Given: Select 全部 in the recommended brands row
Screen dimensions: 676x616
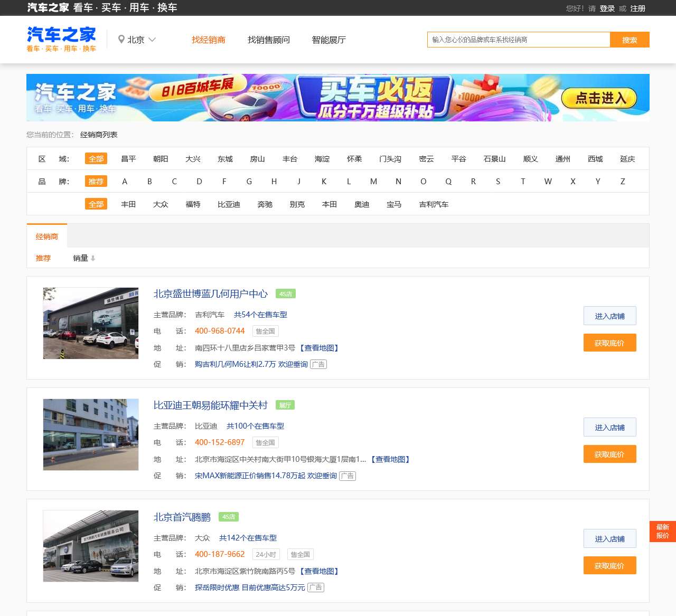Looking at the screenshot, I should (96, 204).
